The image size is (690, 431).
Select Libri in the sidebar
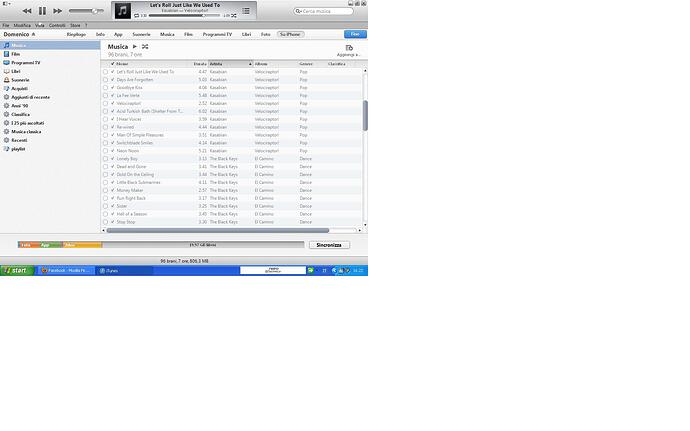[x=50, y=71]
